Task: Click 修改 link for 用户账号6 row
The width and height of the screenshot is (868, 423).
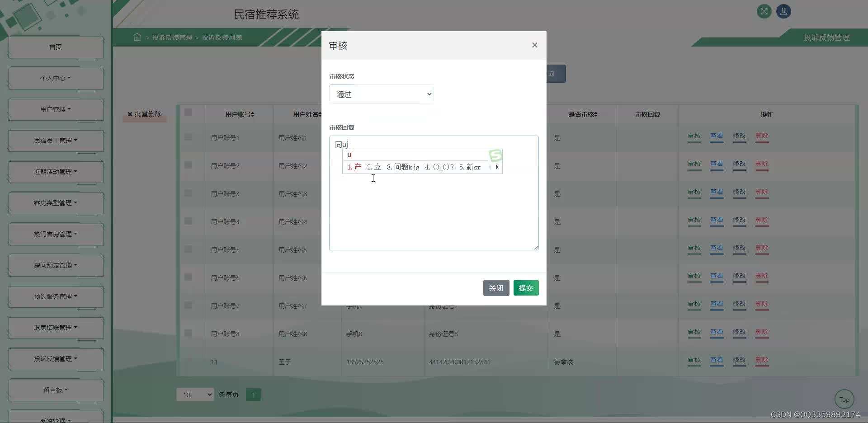Action: click(739, 276)
